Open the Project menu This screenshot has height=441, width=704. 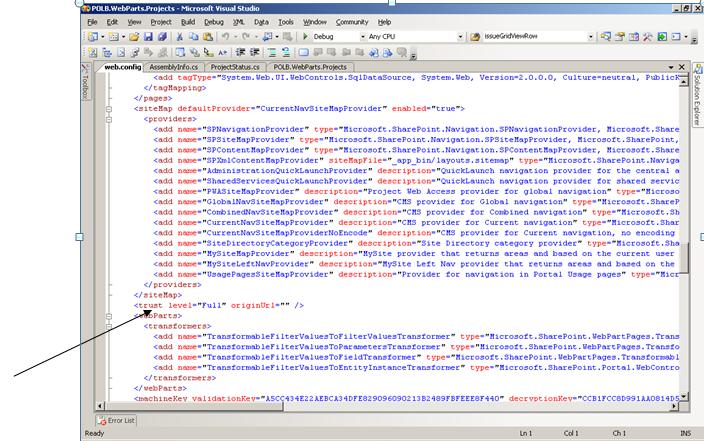coord(161,22)
